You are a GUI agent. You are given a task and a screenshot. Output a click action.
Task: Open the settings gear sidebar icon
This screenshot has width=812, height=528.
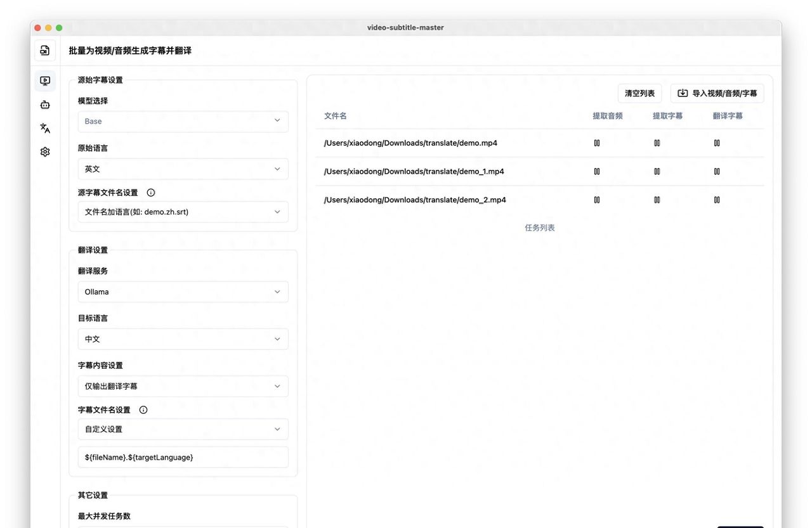click(45, 152)
